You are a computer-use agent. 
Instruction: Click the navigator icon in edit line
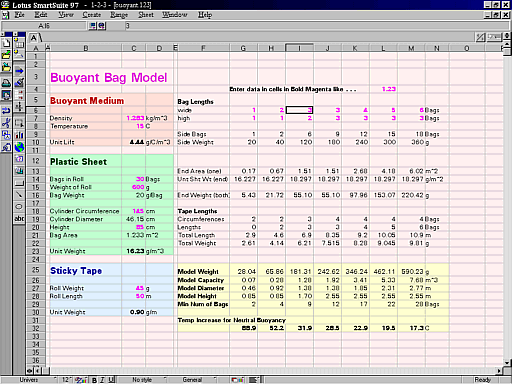click(x=93, y=26)
